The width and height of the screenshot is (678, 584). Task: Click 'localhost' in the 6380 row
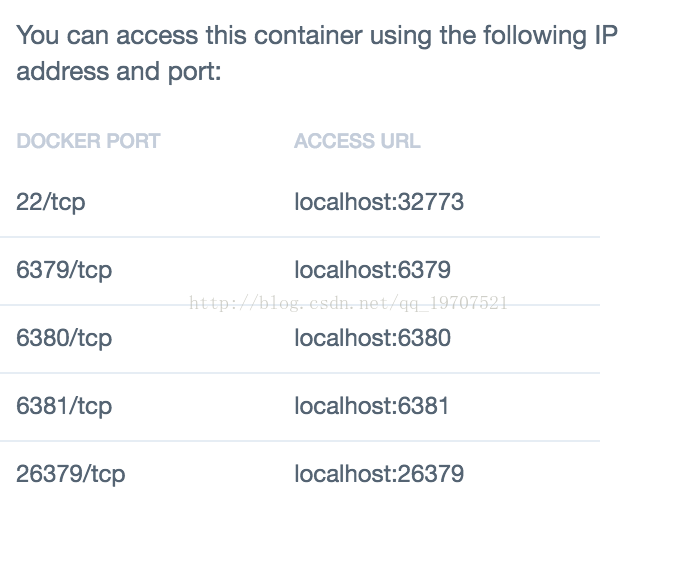coord(343,338)
